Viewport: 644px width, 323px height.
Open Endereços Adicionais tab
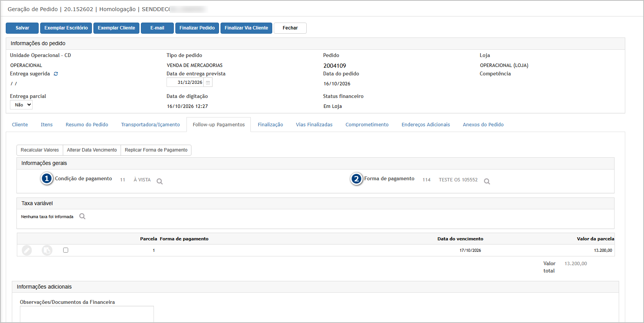426,125
